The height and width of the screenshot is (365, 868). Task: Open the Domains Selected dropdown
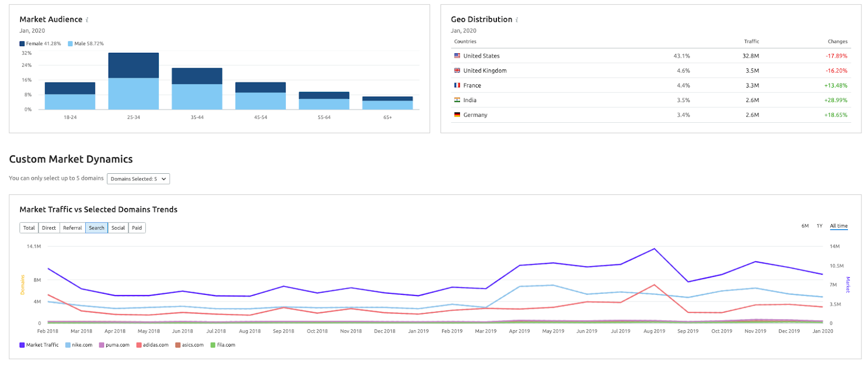click(138, 179)
